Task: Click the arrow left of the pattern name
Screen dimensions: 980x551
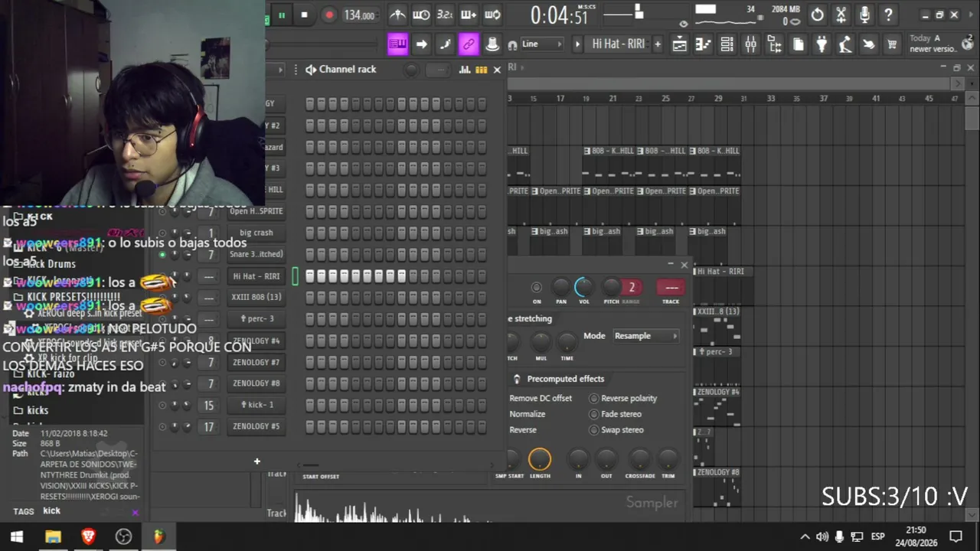Action: coord(578,44)
